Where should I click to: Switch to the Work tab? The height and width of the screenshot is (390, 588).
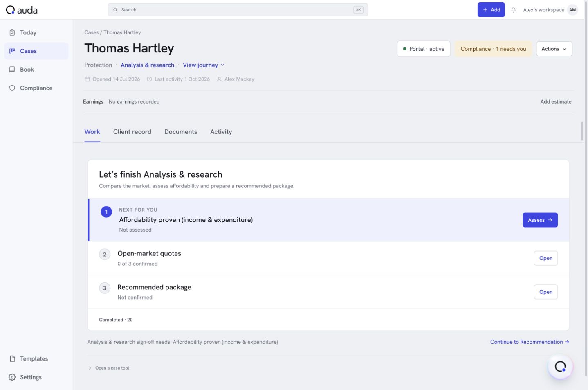[92, 132]
